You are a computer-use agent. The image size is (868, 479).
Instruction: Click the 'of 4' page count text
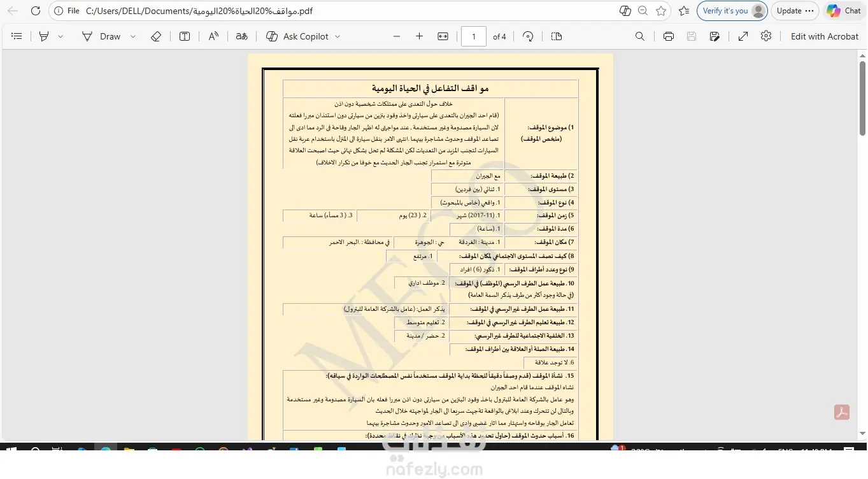point(499,36)
